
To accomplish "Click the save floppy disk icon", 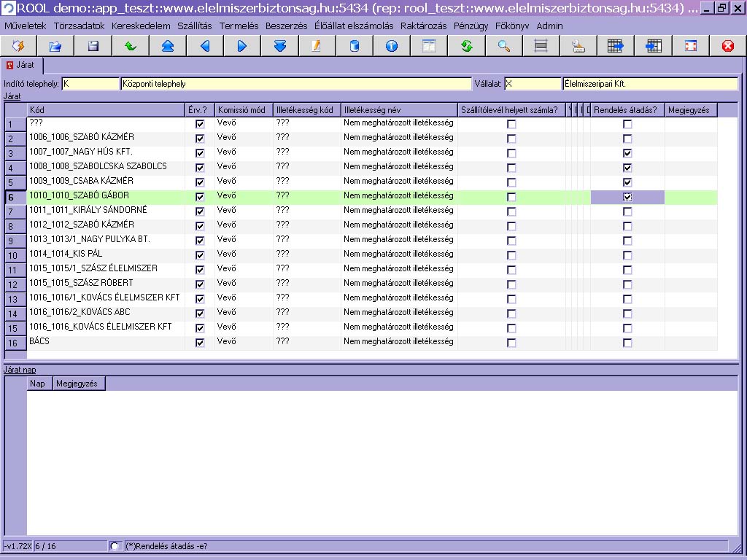I will 93,46.
